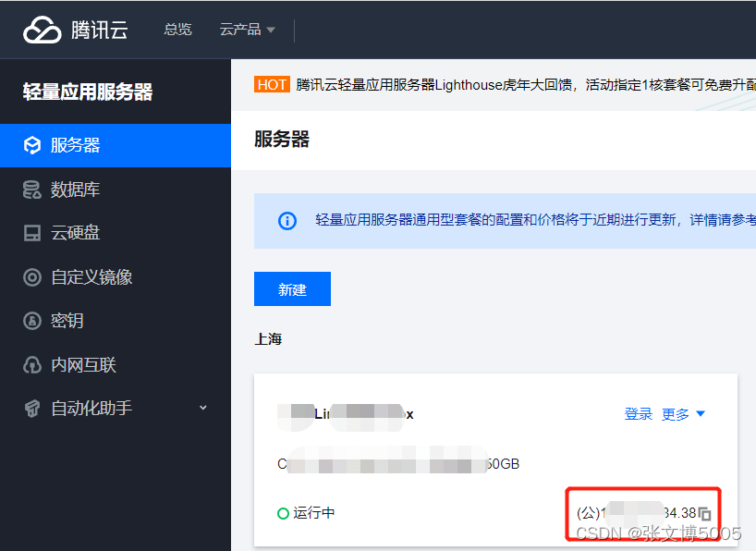756x551 pixels.
Task: Click the green 运行中 status circle icon
Action: click(283, 513)
